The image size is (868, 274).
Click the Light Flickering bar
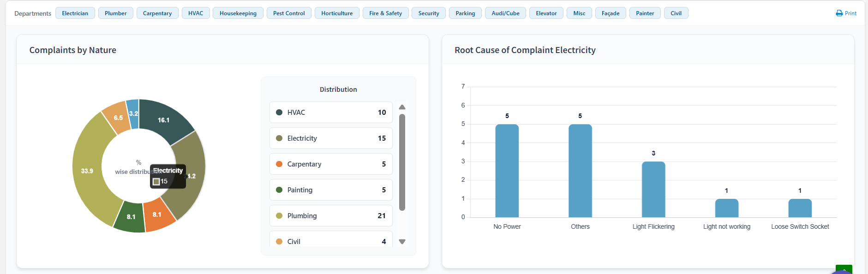click(x=653, y=189)
